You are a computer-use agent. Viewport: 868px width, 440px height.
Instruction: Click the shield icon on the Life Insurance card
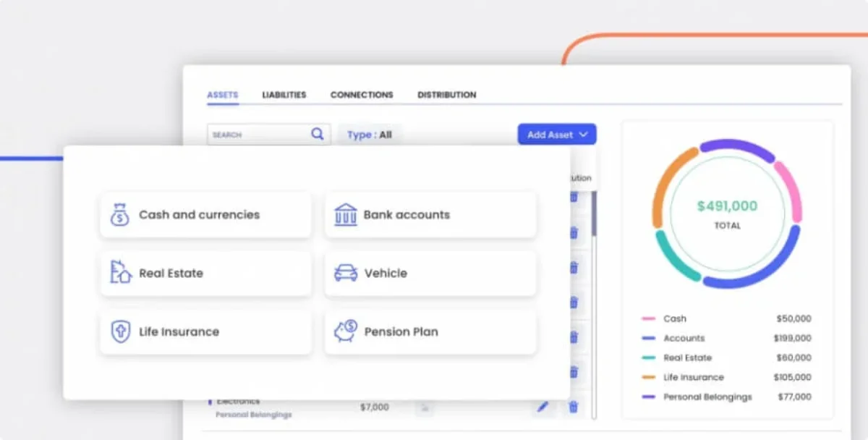point(119,331)
